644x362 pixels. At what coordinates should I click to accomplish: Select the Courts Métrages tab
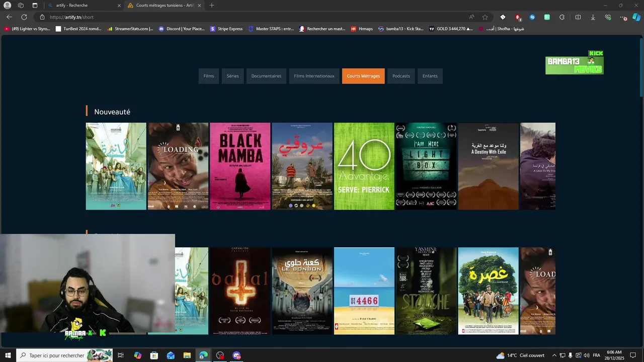(x=363, y=76)
